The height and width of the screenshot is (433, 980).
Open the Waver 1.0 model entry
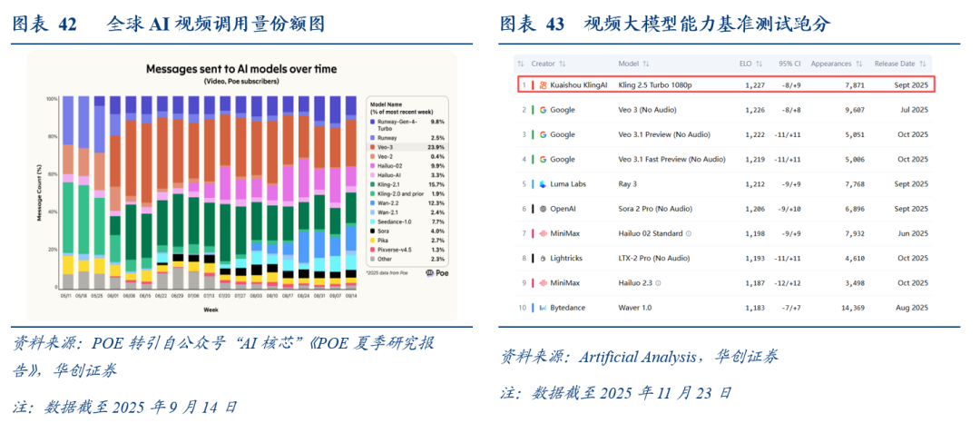(635, 308)
